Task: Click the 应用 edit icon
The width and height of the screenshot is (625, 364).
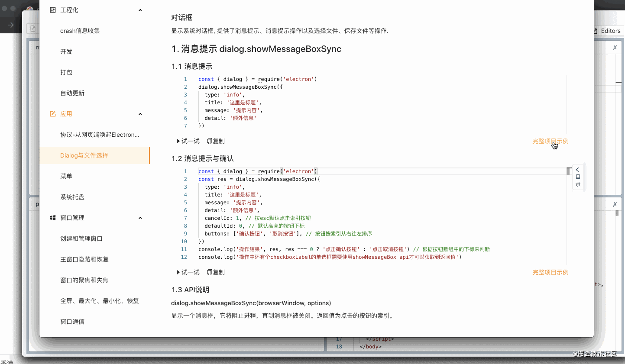Action: 53,114
